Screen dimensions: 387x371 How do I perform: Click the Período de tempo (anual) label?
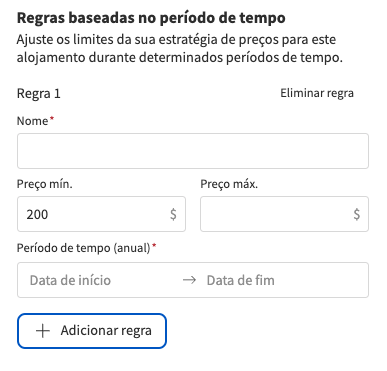pos(83,248)
